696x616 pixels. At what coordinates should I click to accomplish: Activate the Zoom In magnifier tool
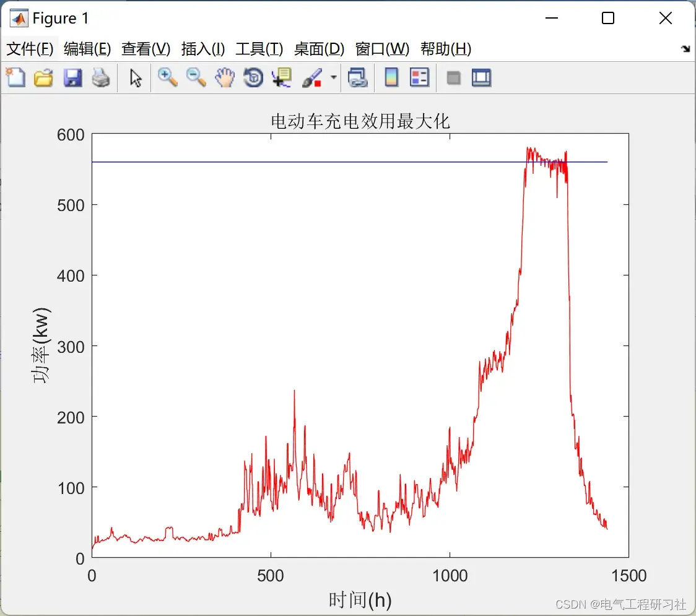[167, 77]
